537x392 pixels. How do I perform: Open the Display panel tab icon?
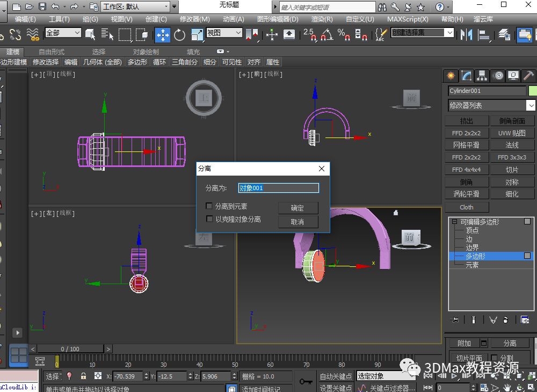pyautogui.click(x=513, y=76)
